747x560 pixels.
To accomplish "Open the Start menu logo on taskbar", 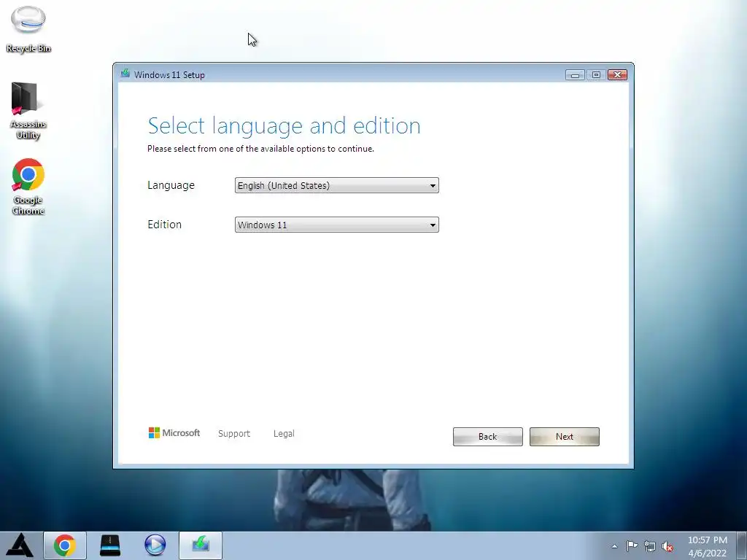I will pyautogui.click(x=20, y=545).
